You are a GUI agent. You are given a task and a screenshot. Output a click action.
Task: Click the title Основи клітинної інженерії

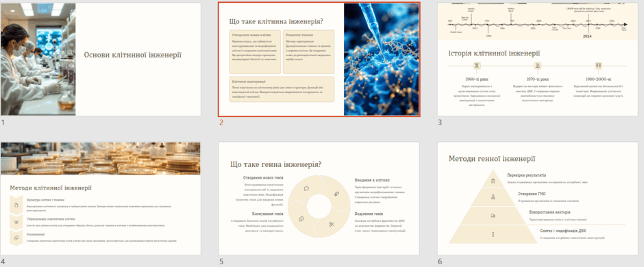(133, 55)
